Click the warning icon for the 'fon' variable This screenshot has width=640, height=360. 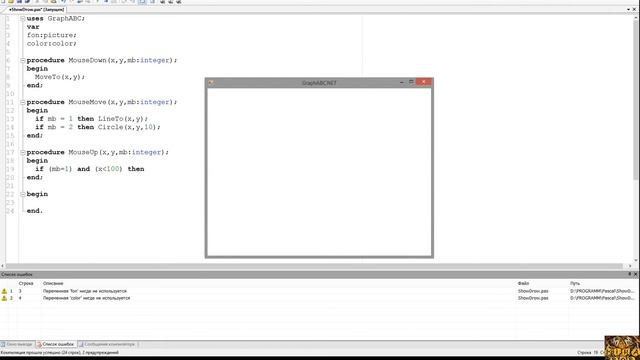tap(4, 291)
